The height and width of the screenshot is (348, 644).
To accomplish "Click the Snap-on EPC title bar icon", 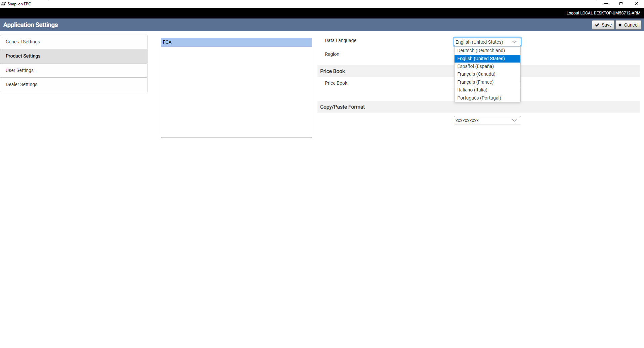I will (x=3, y=4).
